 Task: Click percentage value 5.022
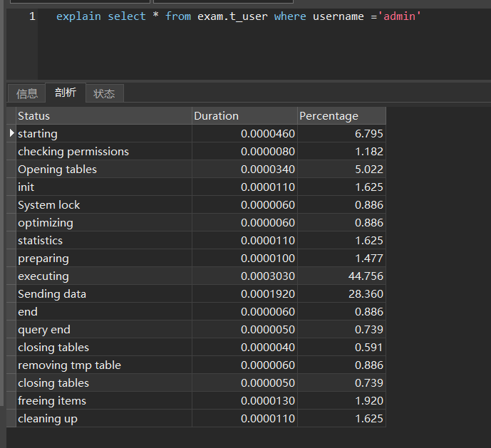coord(369,170)
